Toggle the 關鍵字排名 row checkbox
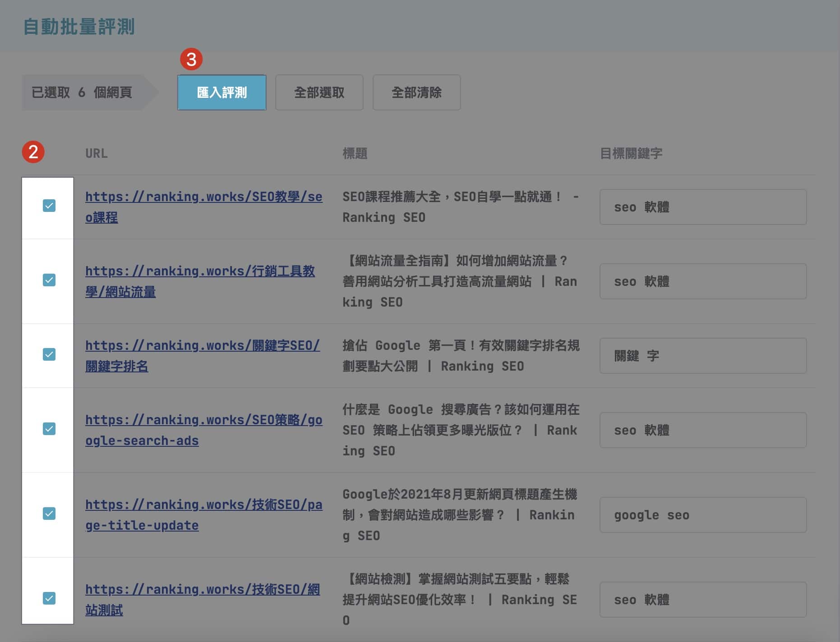840x642 pixels. coord(49,354)
